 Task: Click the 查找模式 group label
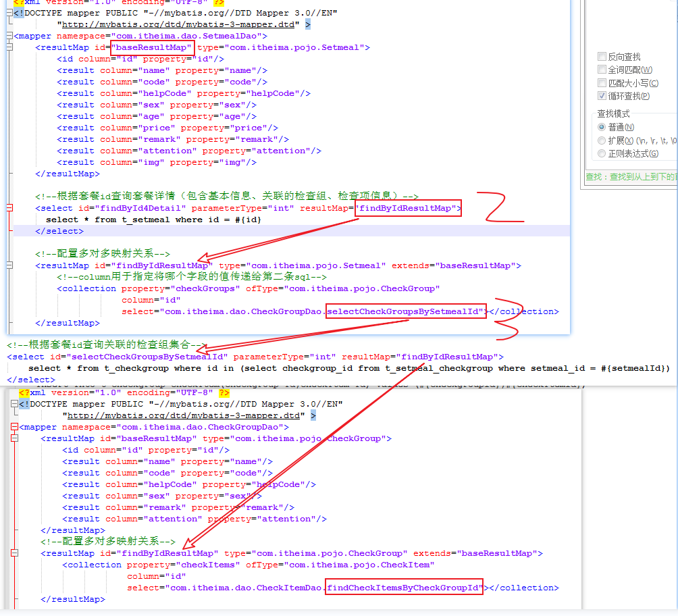(x=614, y=113)
